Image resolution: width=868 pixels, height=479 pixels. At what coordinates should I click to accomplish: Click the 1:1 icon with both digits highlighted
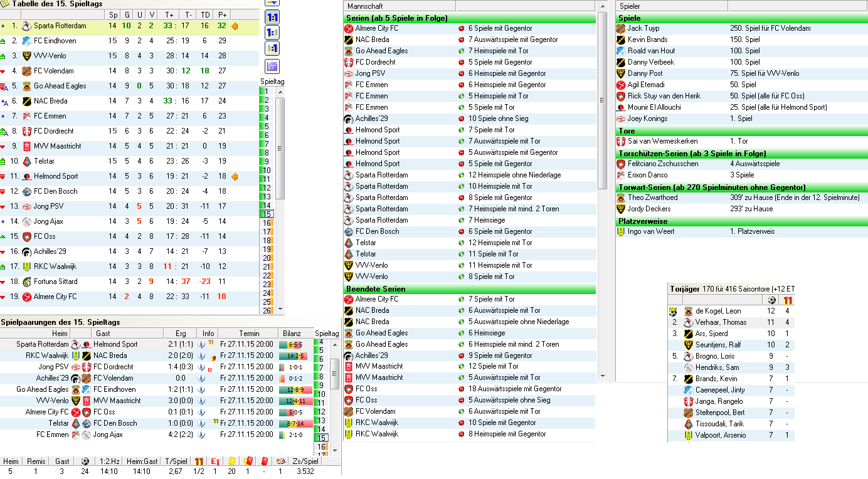[273, 17]
